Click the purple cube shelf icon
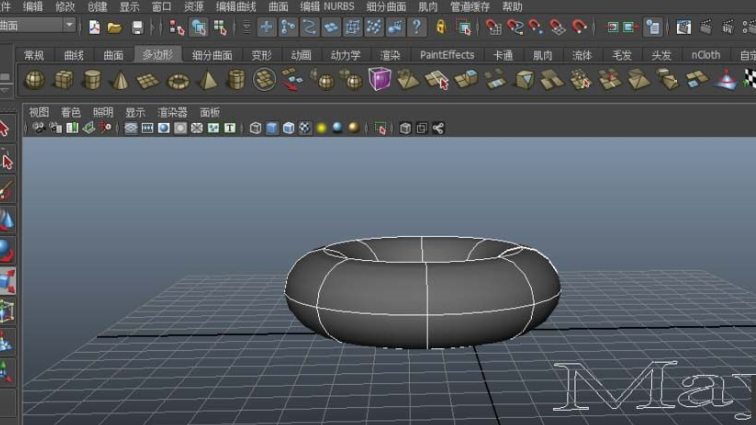 379,79
